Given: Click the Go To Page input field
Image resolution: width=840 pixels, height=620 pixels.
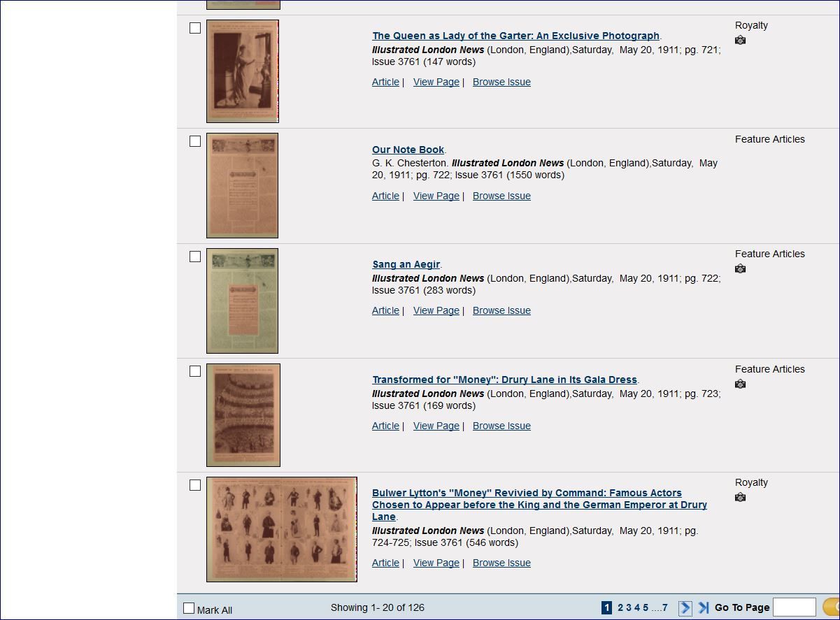Looking at the screenshot, I should coord(795,607).
